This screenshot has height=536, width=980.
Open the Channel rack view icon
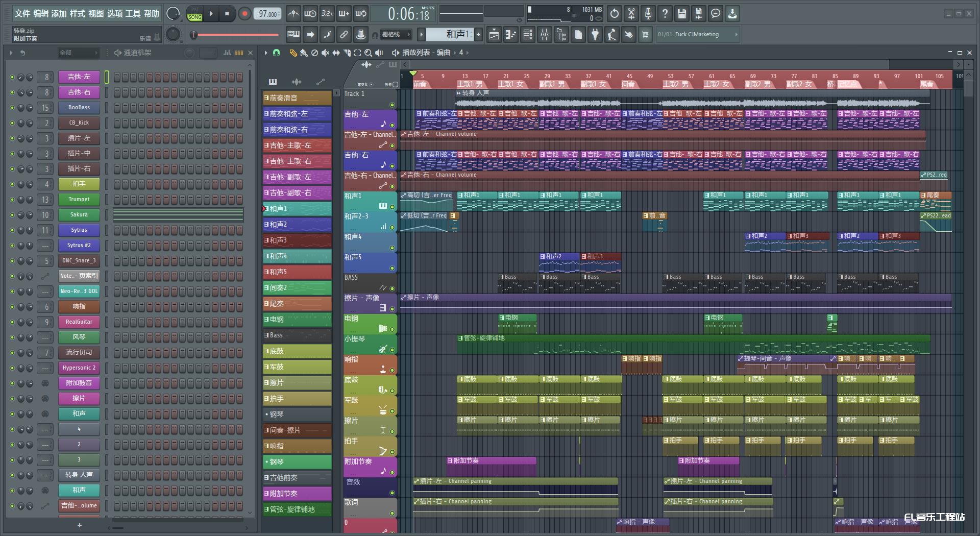point(528,34)
